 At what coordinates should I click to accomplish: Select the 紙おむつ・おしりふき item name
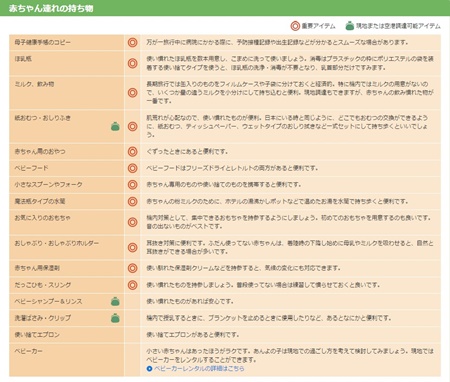click(x=43, y=118)
